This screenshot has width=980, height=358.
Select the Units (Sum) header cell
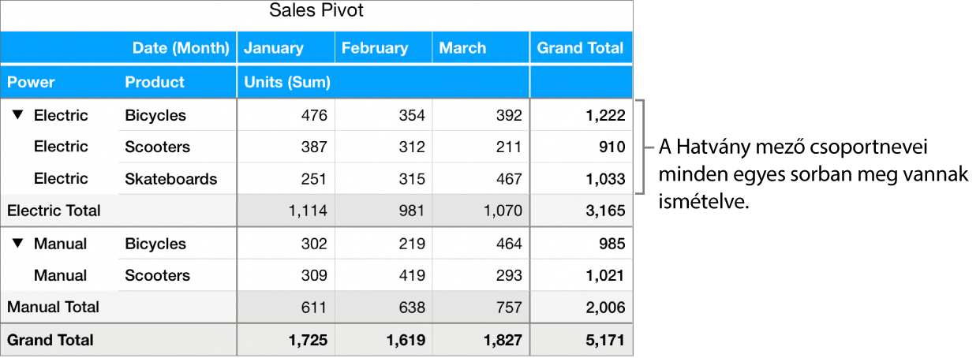click(x=287, y=82)
